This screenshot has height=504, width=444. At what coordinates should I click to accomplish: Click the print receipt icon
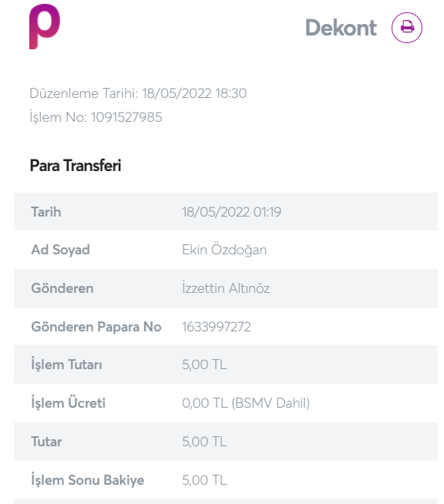[x=406, y=28]
